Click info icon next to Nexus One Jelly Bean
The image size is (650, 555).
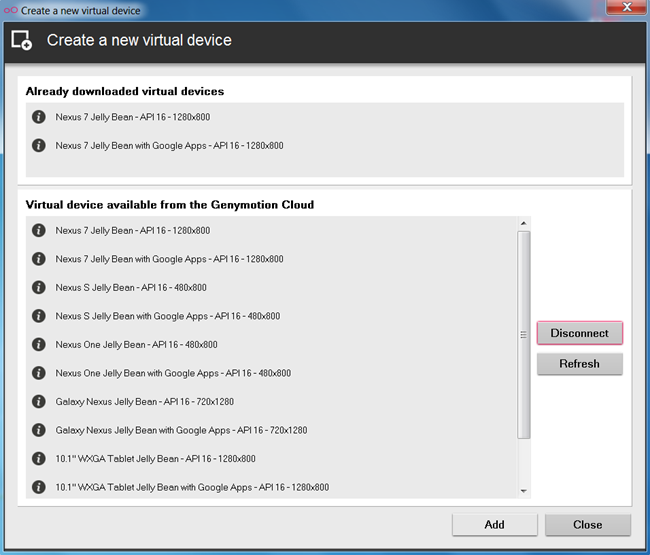pos(39,344)
